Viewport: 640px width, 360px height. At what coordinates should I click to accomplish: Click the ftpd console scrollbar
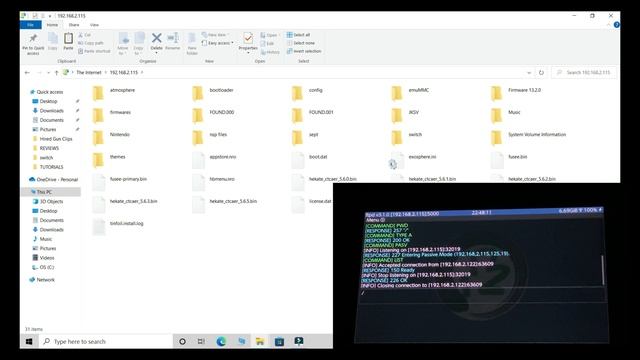(602, 270)
